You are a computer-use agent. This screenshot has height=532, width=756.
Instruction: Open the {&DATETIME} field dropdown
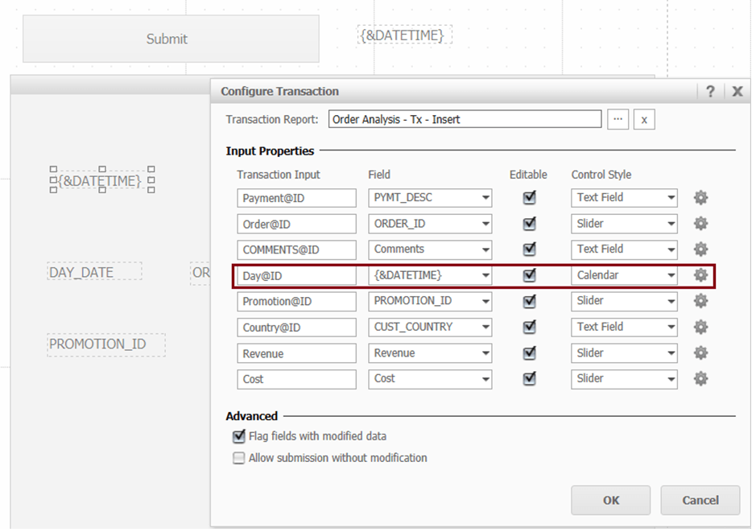430,275
